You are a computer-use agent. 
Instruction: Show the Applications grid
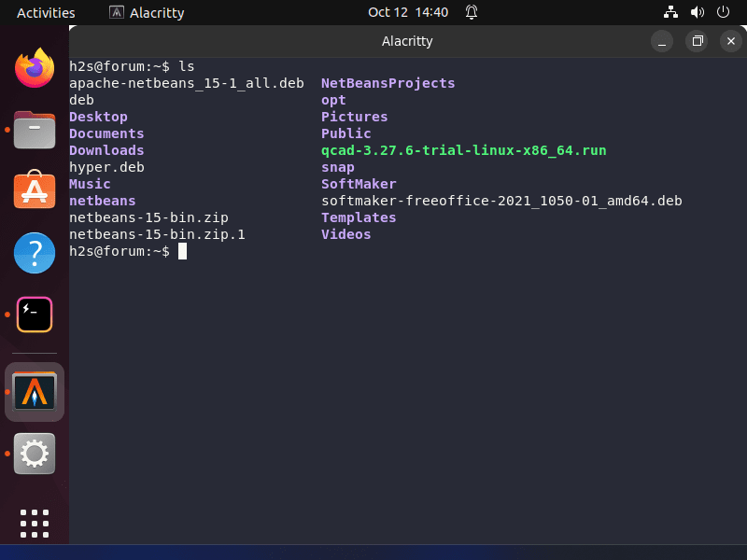pyautogui.click(x=34, y=523)
